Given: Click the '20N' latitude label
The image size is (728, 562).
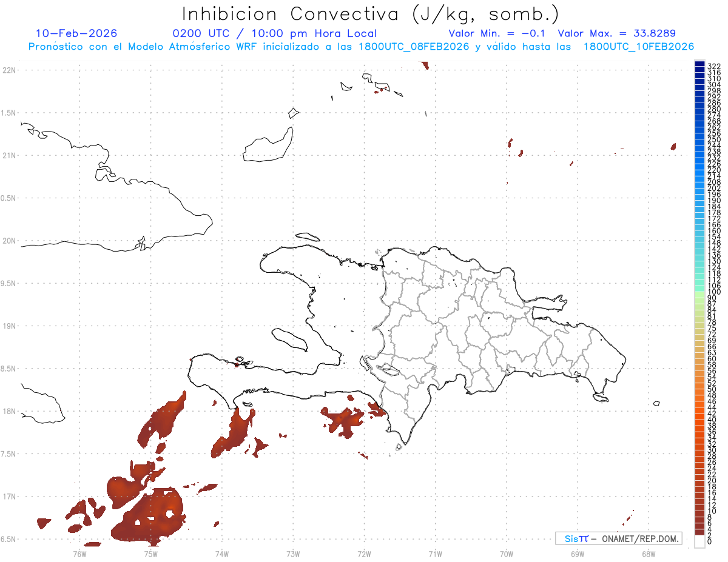Looking at the screenshot, I should pyautogui.click(x=9, y=241).
